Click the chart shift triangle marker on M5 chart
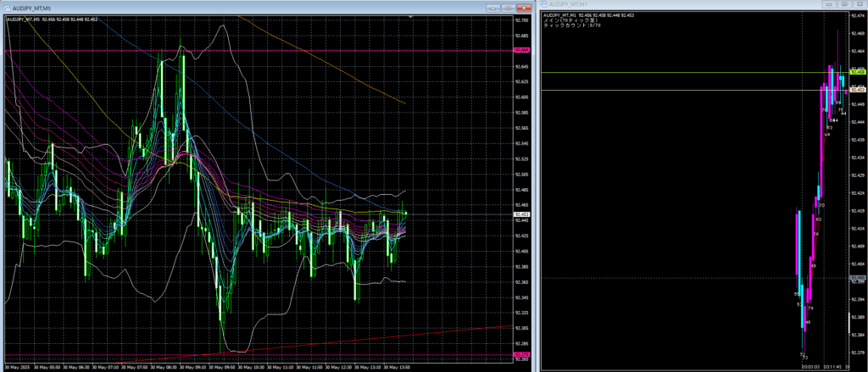The height and width of the screenshot is (372, 868). click(x=410, y=17)
